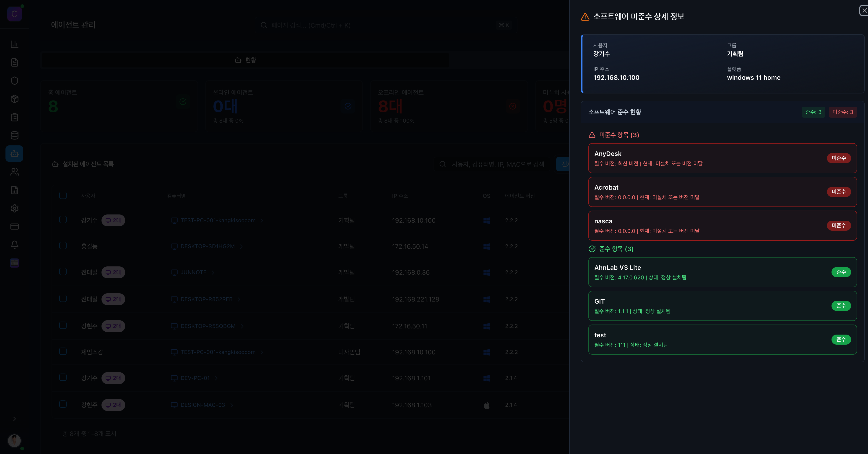This screenshot has height=454, width=868.
Task: Open the notification bell icon in sidebar
Action: click(x=15, y=245)
